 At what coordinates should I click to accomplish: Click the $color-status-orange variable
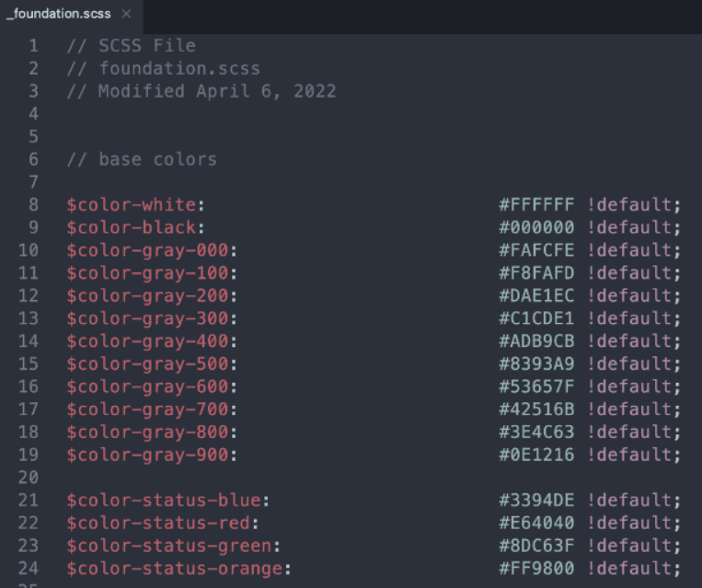click(x=175, y=569)
